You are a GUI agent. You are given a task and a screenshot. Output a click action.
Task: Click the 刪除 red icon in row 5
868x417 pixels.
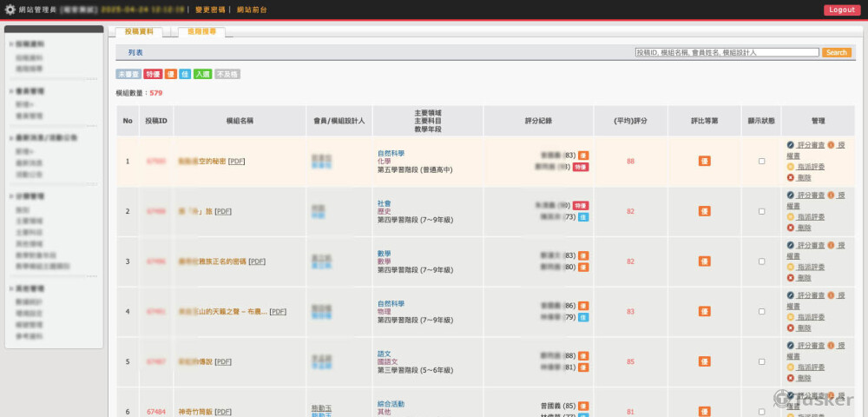tap(791, 378)
